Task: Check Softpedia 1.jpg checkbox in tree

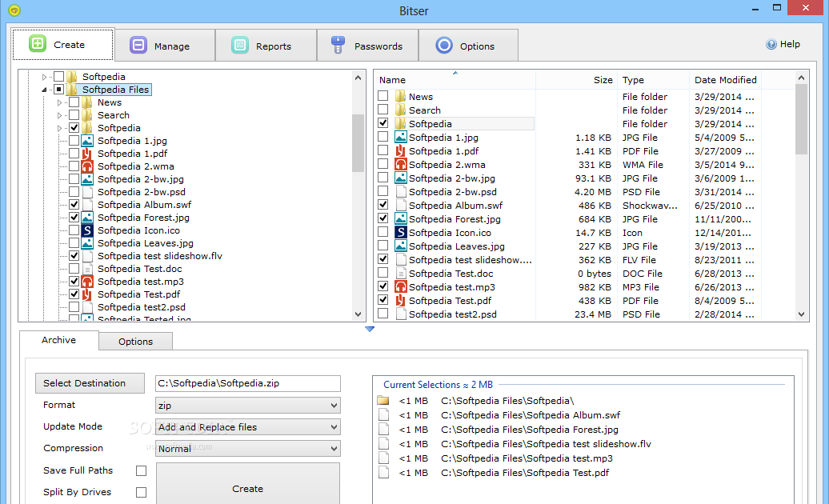Action: click(x=74, y=141)
